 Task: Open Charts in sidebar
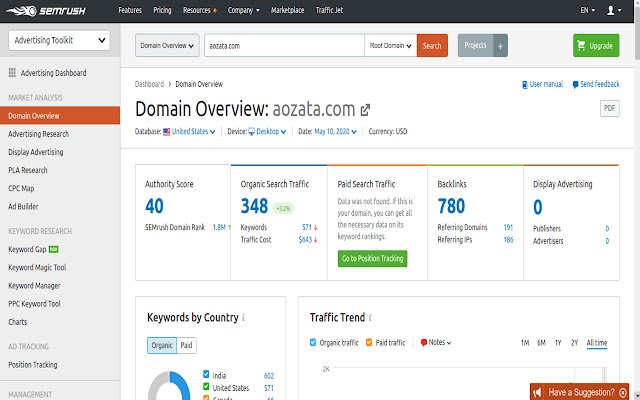18,322
